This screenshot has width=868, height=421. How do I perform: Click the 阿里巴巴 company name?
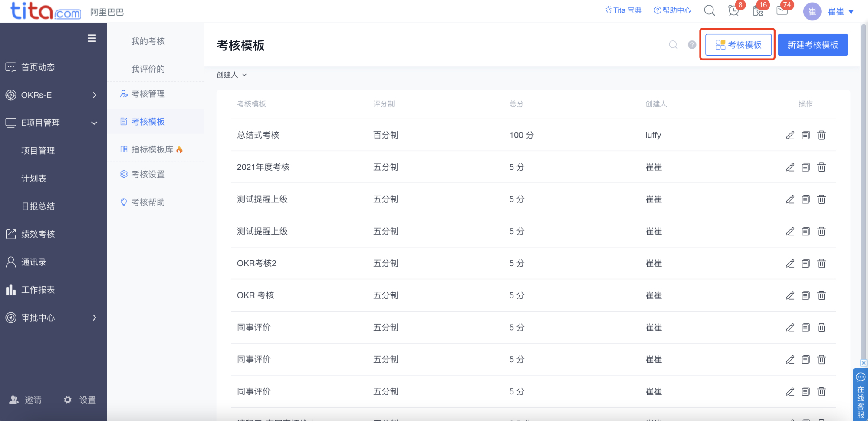(x=107, y=12)
